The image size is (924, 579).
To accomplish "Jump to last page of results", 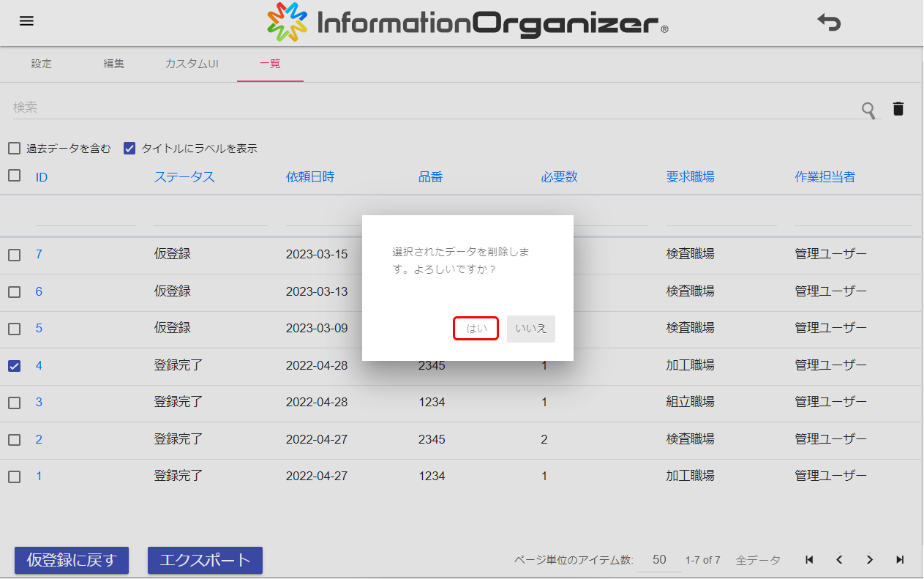I will [x=900, y=560].
